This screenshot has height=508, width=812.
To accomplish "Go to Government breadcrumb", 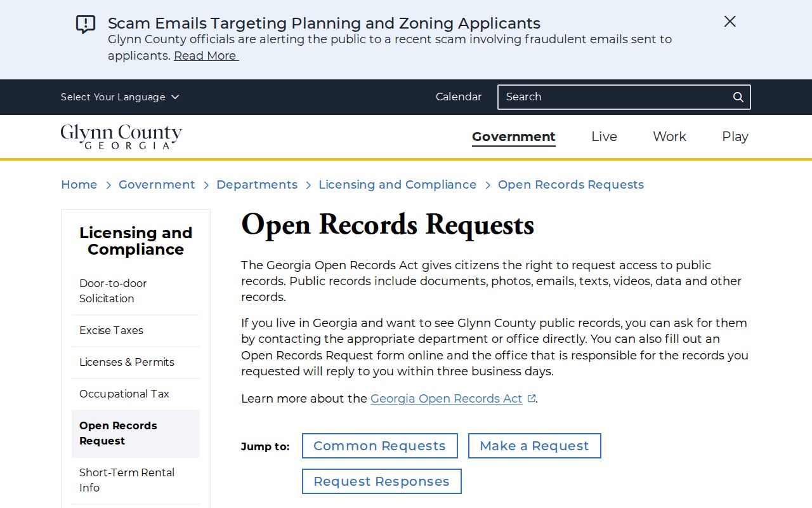I will point(157,185).
